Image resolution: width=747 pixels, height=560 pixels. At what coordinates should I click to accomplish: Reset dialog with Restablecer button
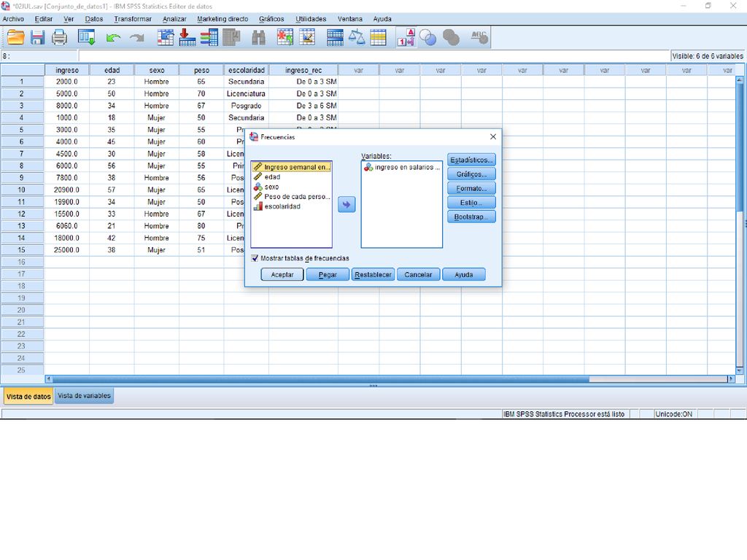coord(373,274)
